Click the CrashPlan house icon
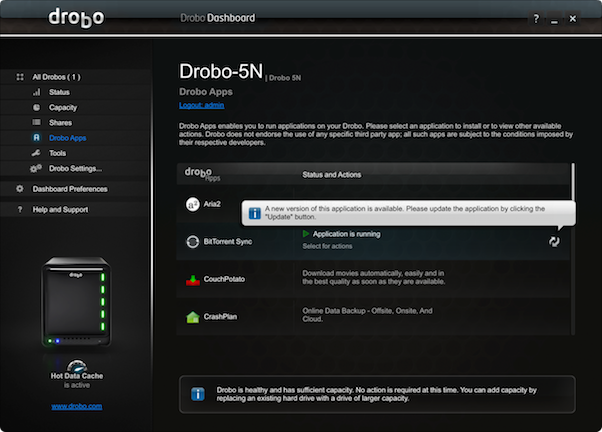The height and width of the screenshot is (432, 602). (193, 317)
